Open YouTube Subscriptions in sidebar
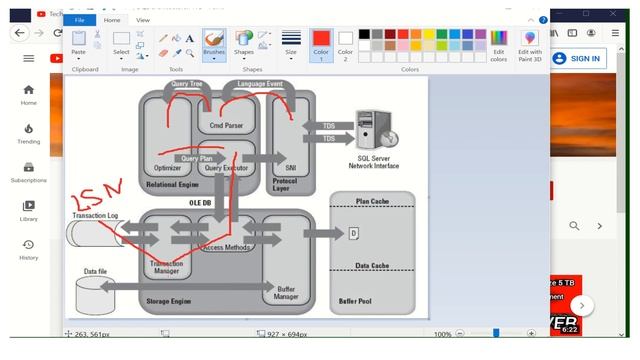 29,172
